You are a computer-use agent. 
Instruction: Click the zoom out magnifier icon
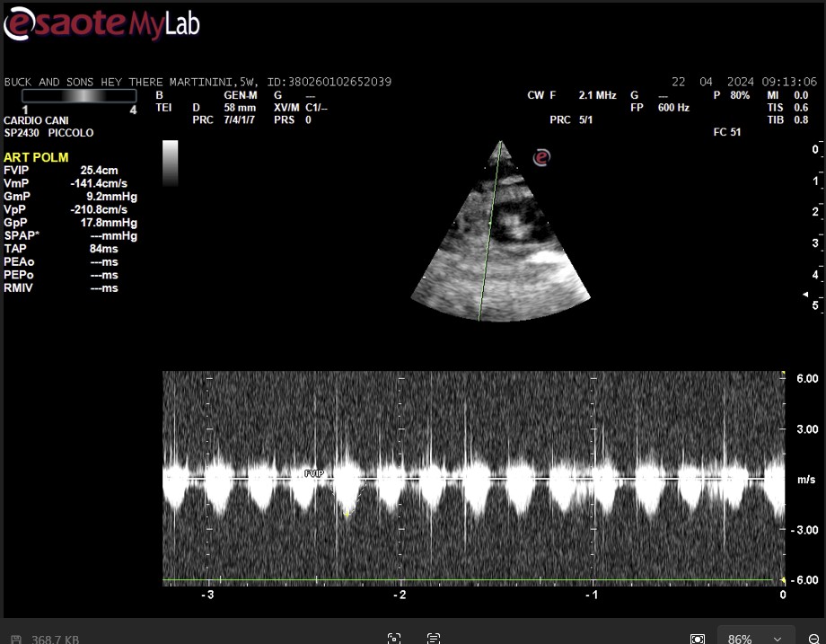coord(814,639)
